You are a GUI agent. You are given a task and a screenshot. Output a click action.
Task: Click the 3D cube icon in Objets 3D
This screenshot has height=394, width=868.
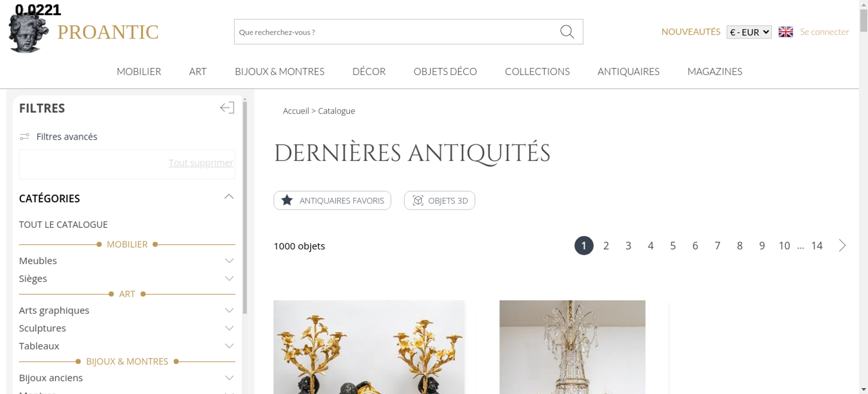(x=418, y=200)
